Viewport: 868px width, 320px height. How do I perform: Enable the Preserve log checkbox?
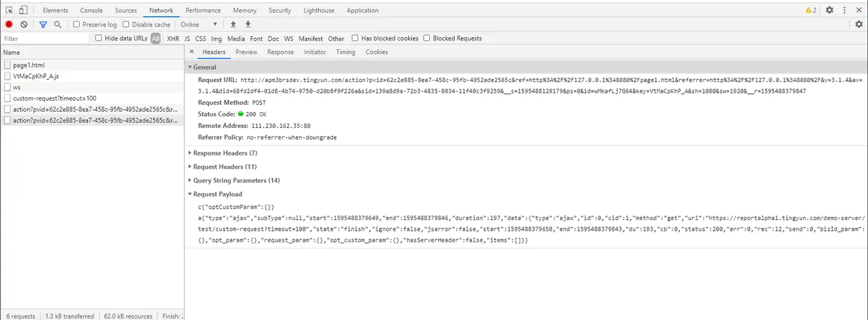(x=77, y=25)
